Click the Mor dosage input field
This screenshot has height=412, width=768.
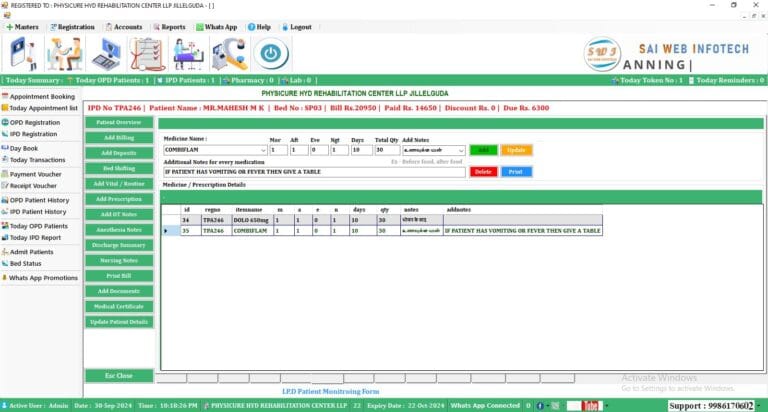278,150
